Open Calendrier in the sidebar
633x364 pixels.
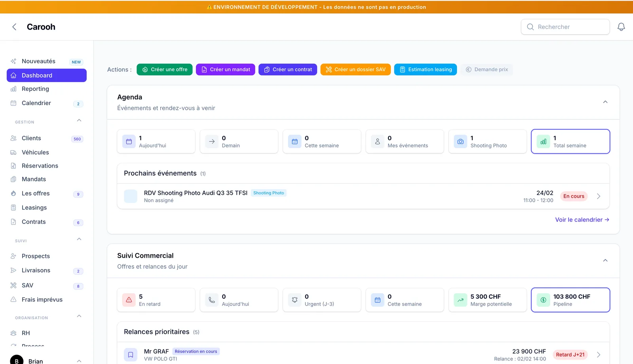pyautogui.click(x=47, y=103)
